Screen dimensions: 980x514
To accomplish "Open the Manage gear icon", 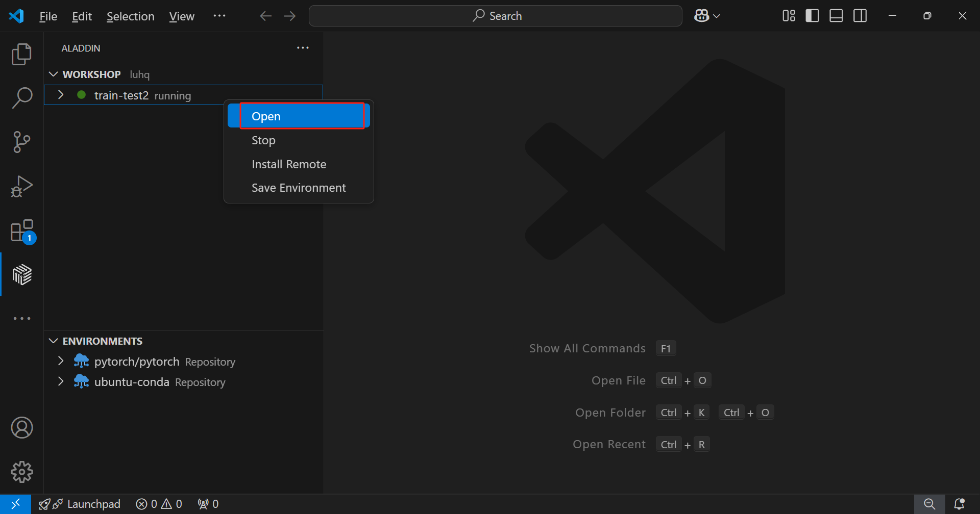I will click(x=21, y=472).
